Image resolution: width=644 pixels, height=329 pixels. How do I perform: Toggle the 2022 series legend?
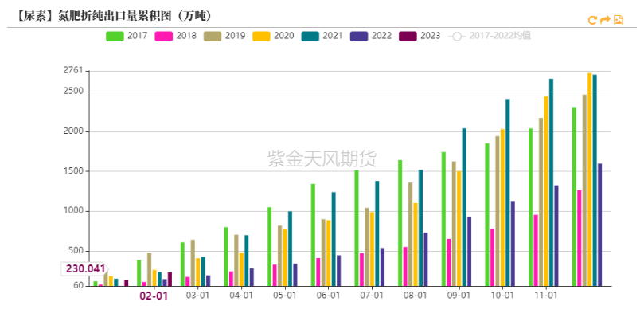coord(371,36)
